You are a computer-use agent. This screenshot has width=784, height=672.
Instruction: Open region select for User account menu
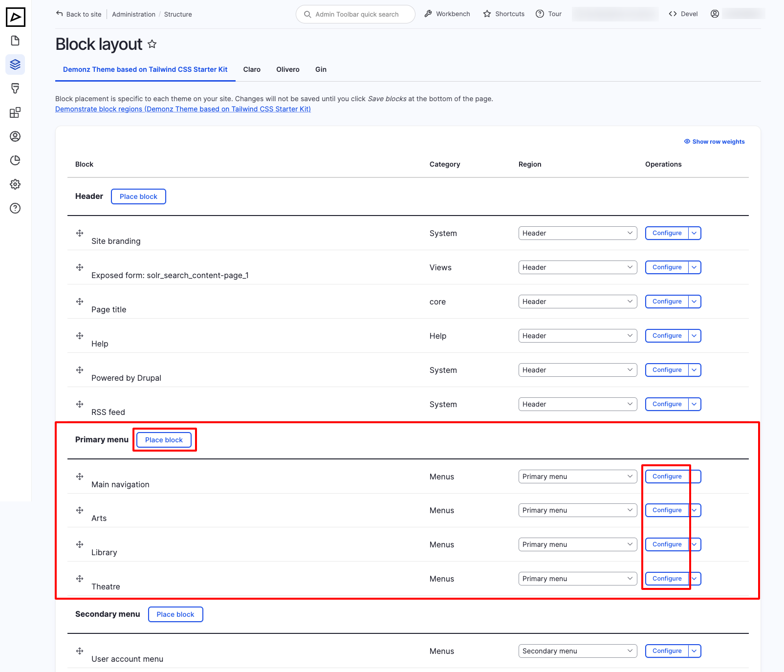(577, 651)
